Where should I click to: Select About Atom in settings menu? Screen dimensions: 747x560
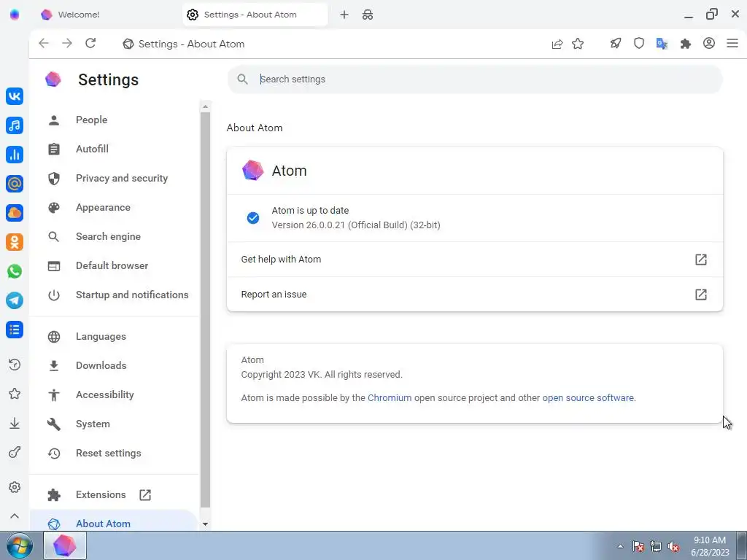pos(115,522)
